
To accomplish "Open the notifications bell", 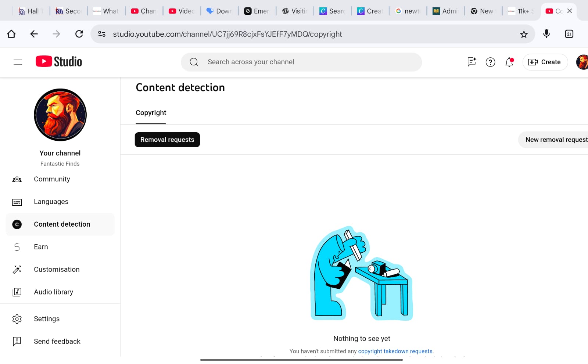I will (509, 62).
